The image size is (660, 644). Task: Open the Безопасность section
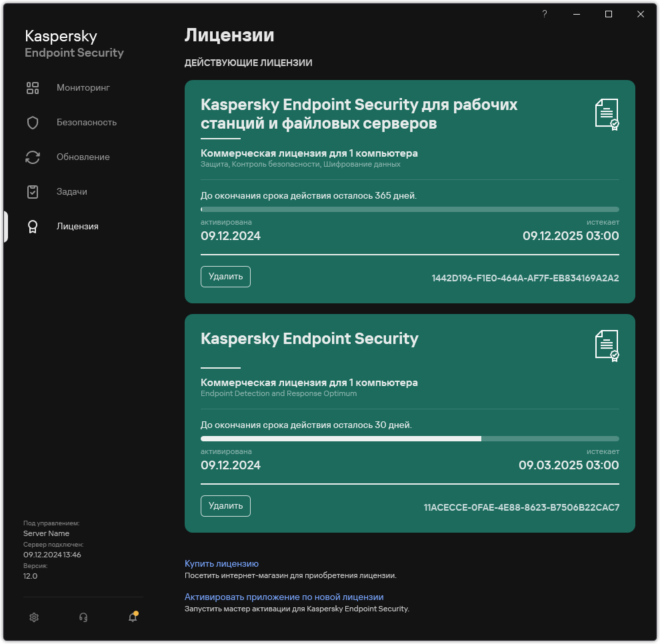click(x=86, y=122)
